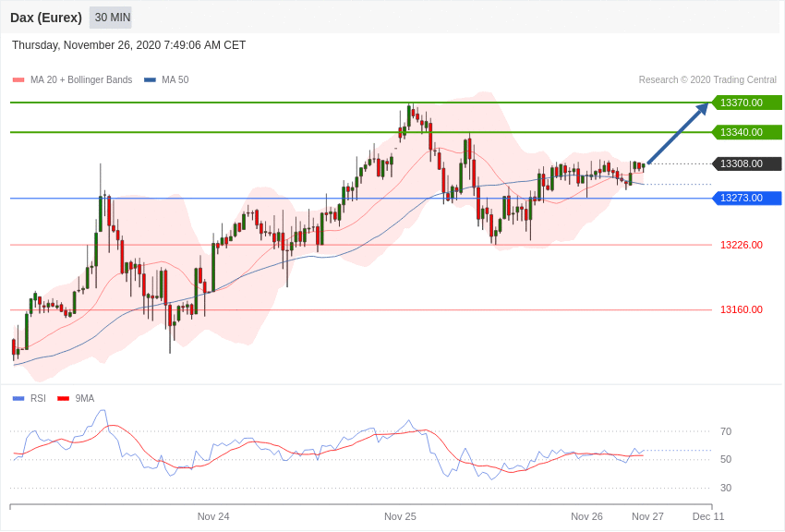Click the blue forecast arrow head
The image size is (785, 532).
click(x=702, y=108)
